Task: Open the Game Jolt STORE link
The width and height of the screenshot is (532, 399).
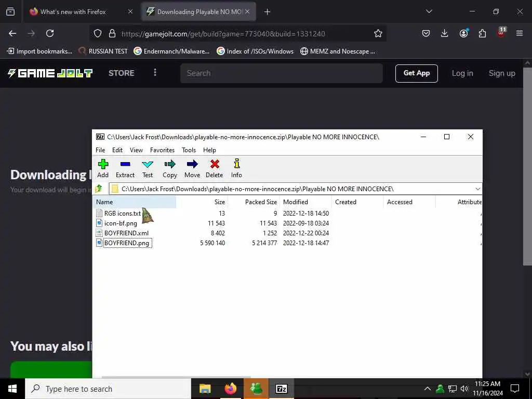Action: click(121, 73)
